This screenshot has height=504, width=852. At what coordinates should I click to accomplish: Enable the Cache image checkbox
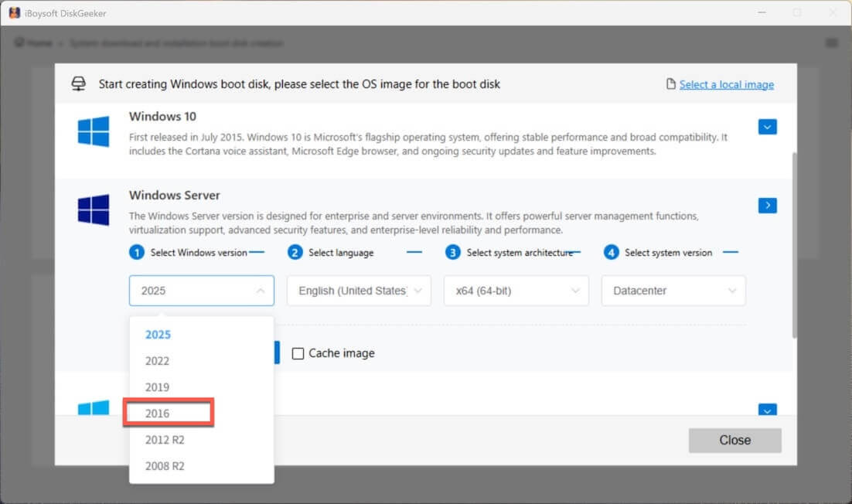pos(298,353)
